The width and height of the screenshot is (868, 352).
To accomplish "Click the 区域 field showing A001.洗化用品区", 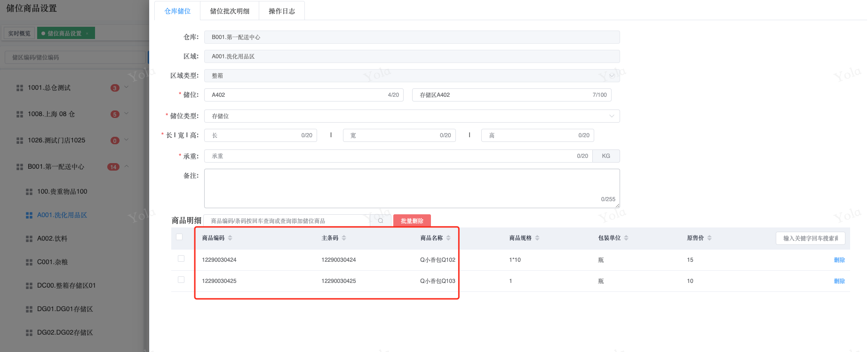I will click(412, 56).
